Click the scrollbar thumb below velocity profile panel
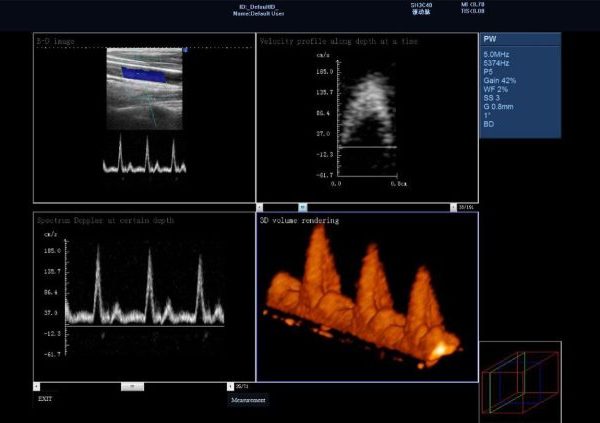The image size is (600, 423). click(x=302, y=207)
